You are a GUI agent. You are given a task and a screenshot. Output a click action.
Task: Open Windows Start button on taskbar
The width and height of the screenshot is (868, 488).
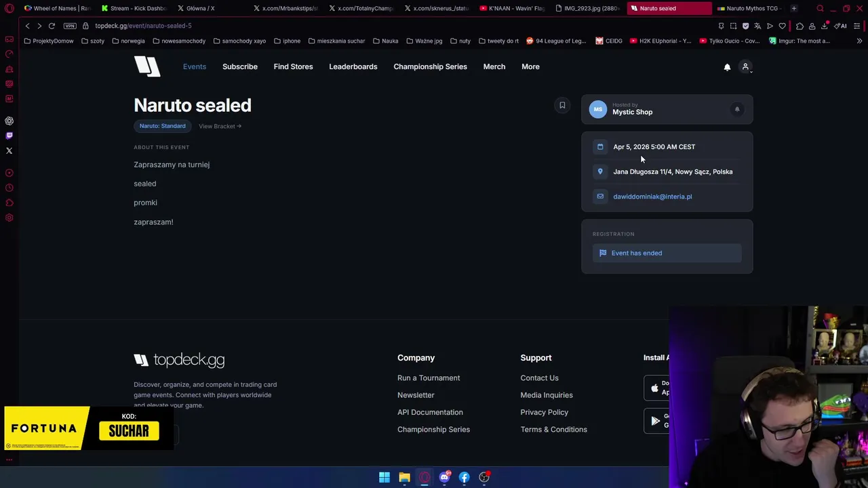[384, 477]
